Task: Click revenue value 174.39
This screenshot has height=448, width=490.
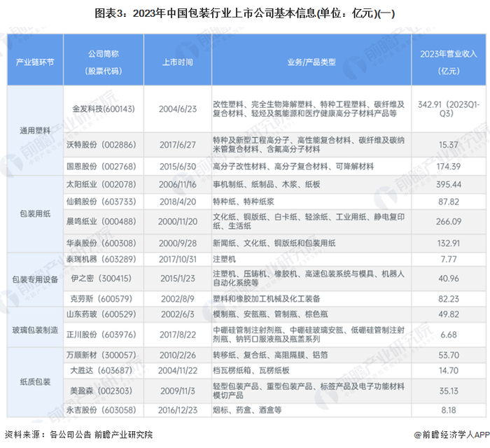Action: click(x=449, y=167)
